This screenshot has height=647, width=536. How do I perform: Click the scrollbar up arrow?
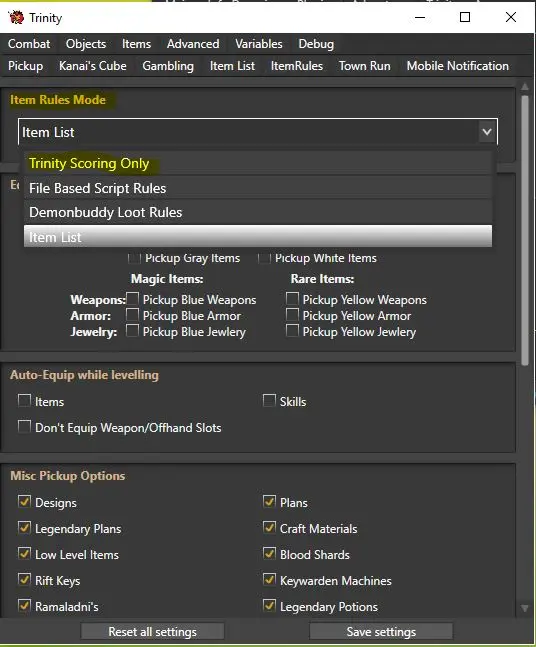coord(525,87)
